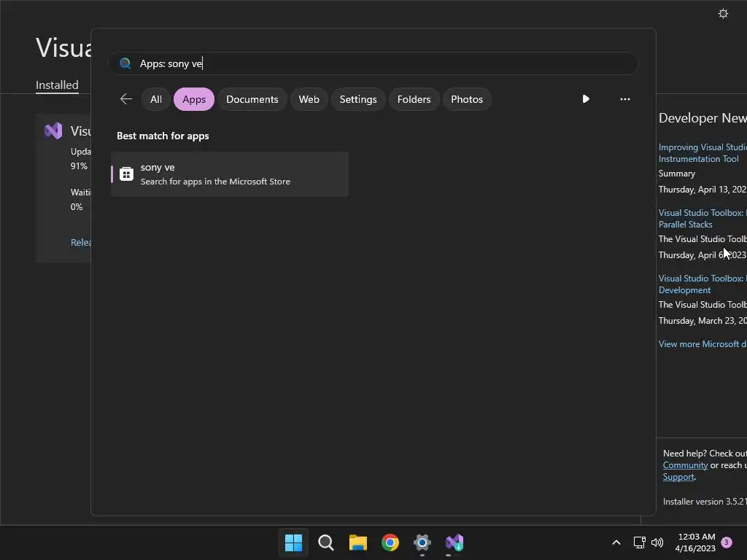Click the search text field containing 'Apps: sony ve'

373,63
